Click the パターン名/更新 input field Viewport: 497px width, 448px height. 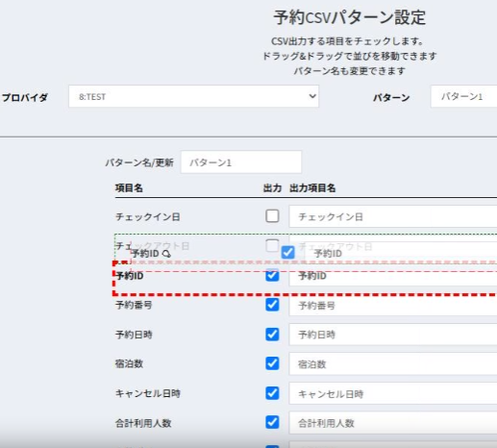point(241,162)
